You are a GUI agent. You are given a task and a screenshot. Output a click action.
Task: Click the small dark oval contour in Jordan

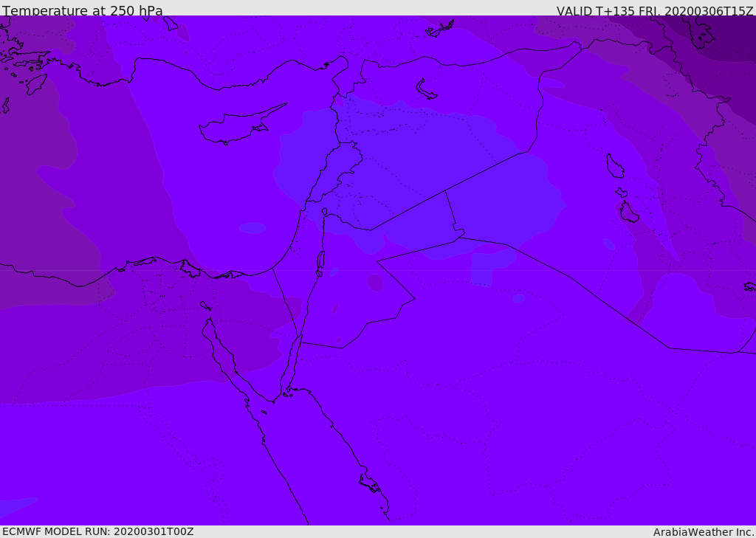(x=375, y=282)
